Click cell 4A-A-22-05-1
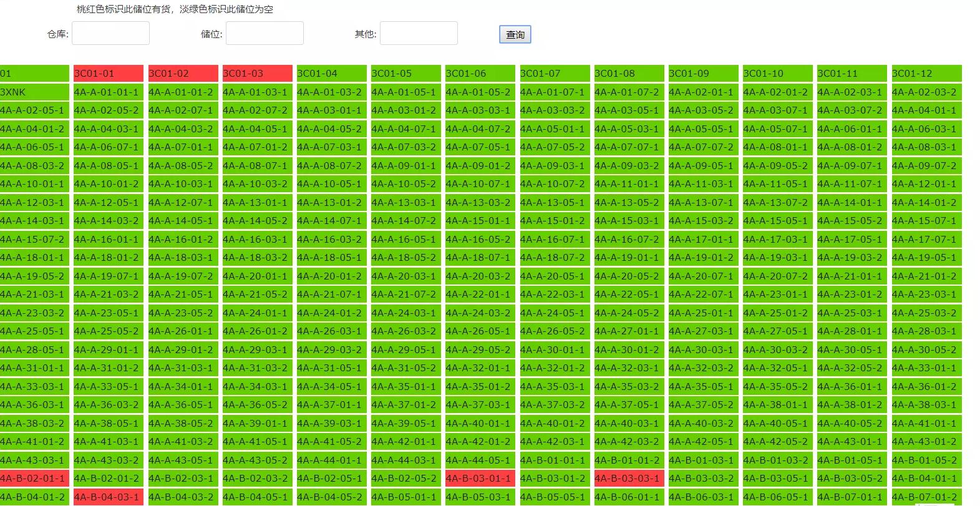 629,294
